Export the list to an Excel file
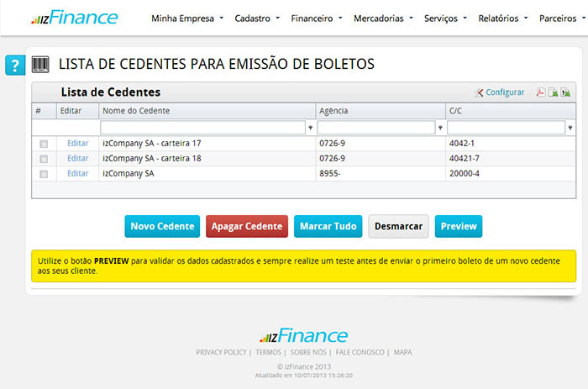 click(553, 92)
